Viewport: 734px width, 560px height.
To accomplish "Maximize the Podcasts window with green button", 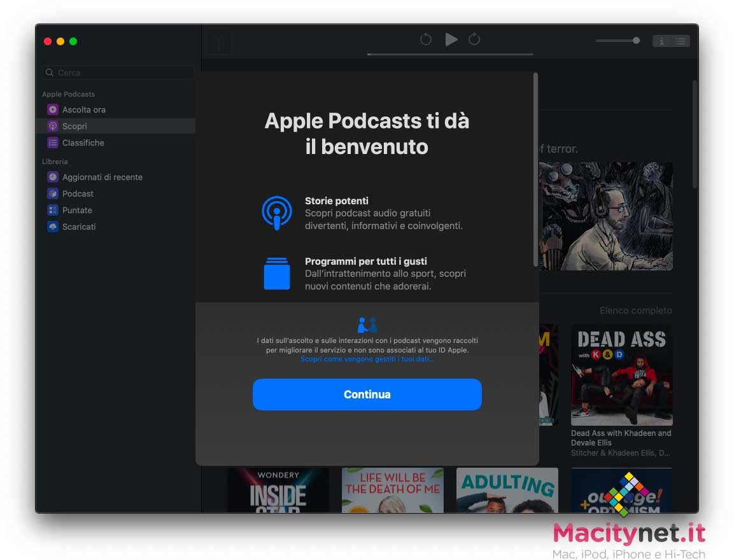I will click(x=73, y=41).
